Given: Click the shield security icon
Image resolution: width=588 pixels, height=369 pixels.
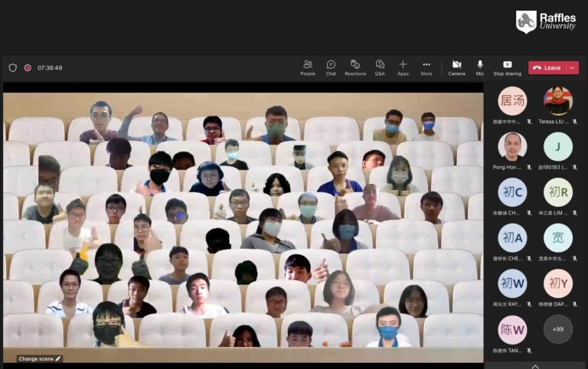Looking at the screenshot, I should (x=12, y=67).
